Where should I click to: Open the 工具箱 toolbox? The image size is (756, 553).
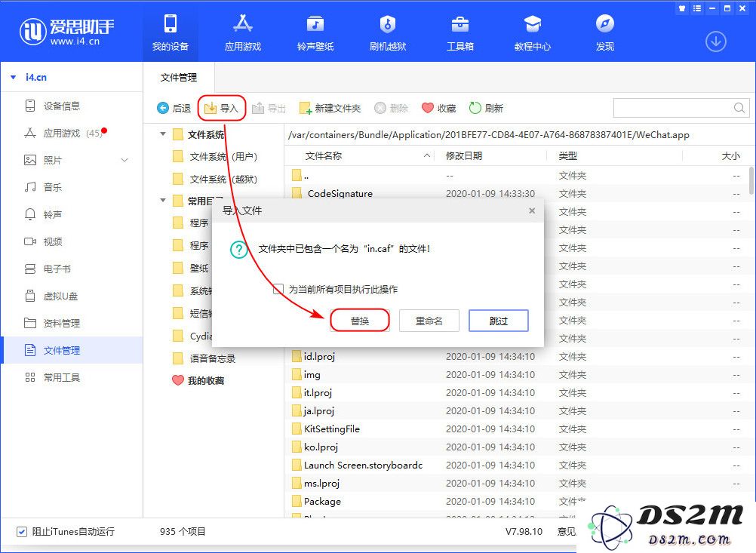460,32
